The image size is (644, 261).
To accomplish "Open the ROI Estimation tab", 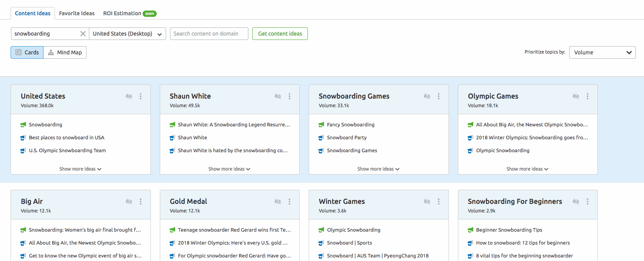I will 130,13.
